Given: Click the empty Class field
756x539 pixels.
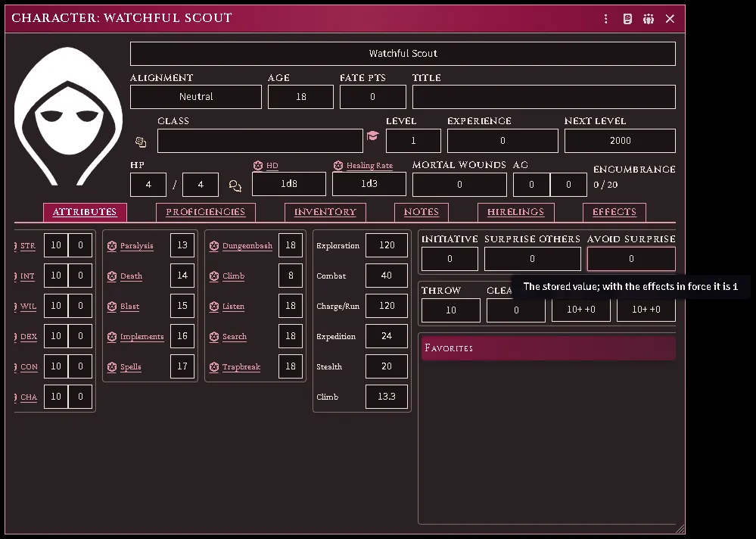Looking at the screenshot, I should tap(260, 141).
